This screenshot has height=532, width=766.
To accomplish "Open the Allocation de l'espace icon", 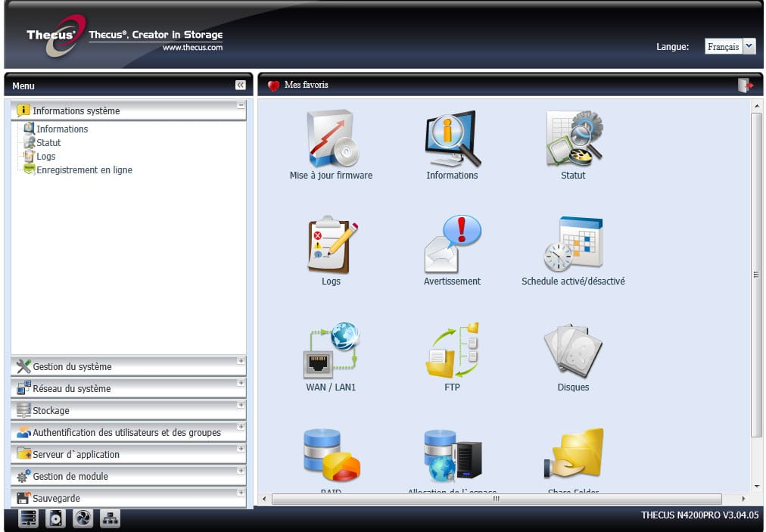I will pyautogui.click(x=453, y=456).
